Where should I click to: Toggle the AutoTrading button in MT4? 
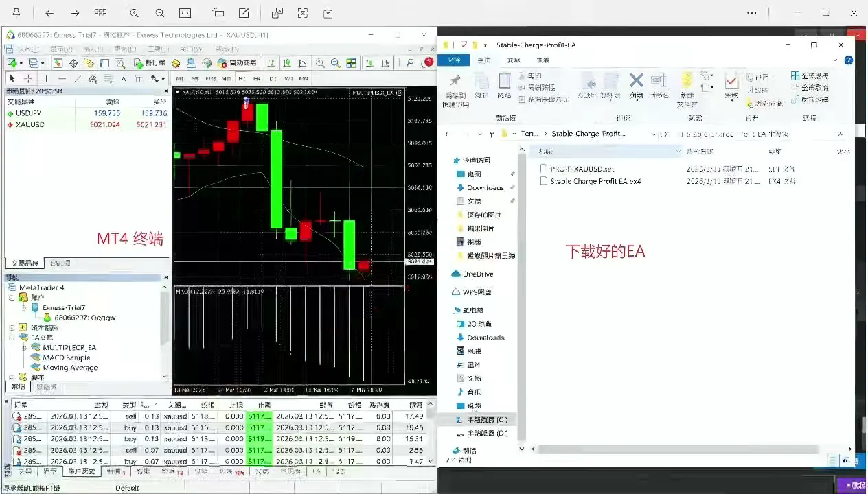click(x=237, y=62)
